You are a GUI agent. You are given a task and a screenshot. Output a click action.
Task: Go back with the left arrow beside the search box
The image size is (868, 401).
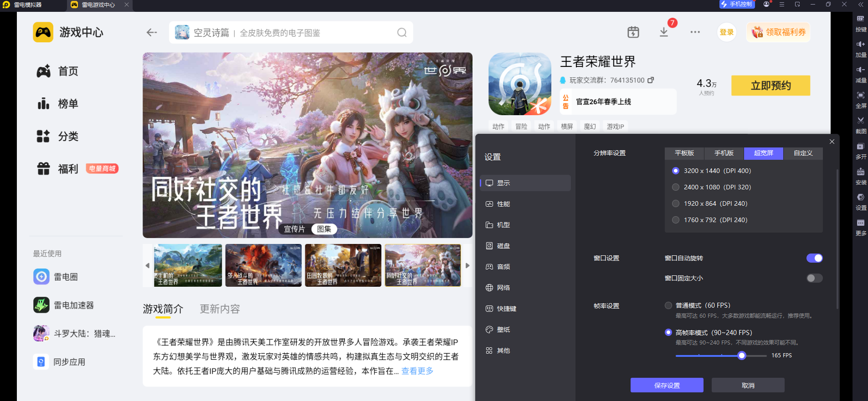point(152,32)
